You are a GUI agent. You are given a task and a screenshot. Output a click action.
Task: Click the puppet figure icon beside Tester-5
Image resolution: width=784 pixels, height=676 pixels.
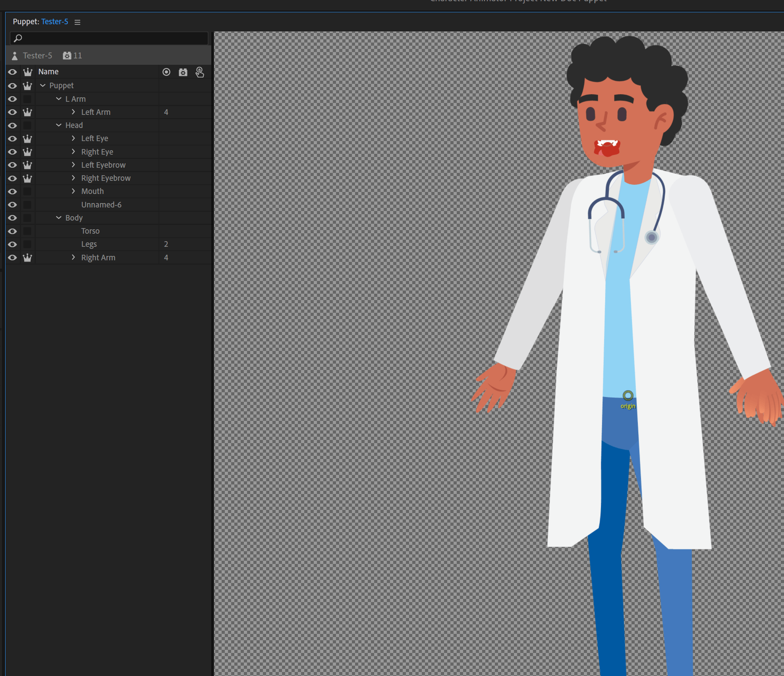[14, 56]
